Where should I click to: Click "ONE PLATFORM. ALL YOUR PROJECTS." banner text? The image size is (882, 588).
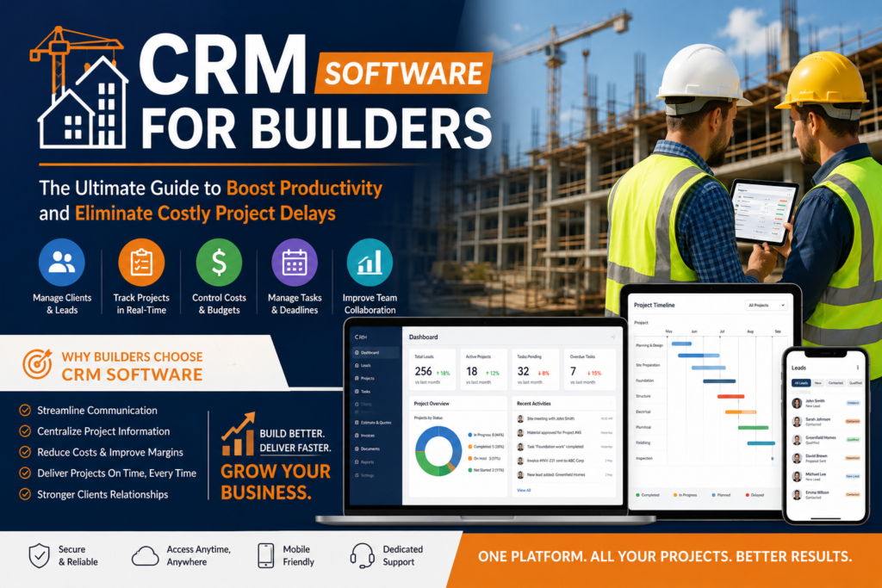pos(604,556)
